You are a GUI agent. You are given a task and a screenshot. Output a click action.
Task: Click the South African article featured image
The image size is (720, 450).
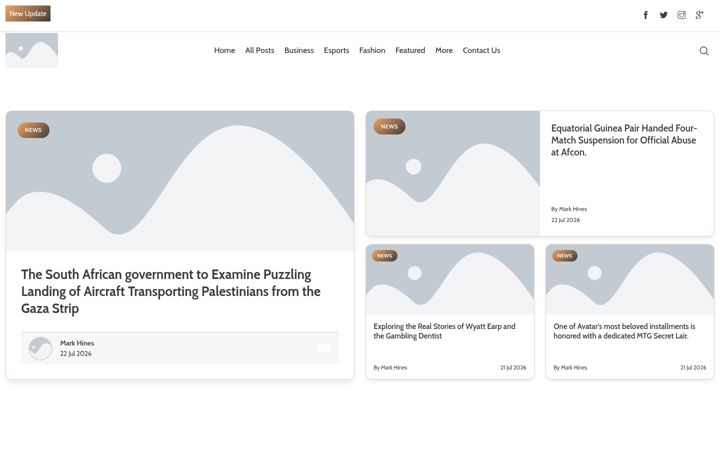[180, 181]
